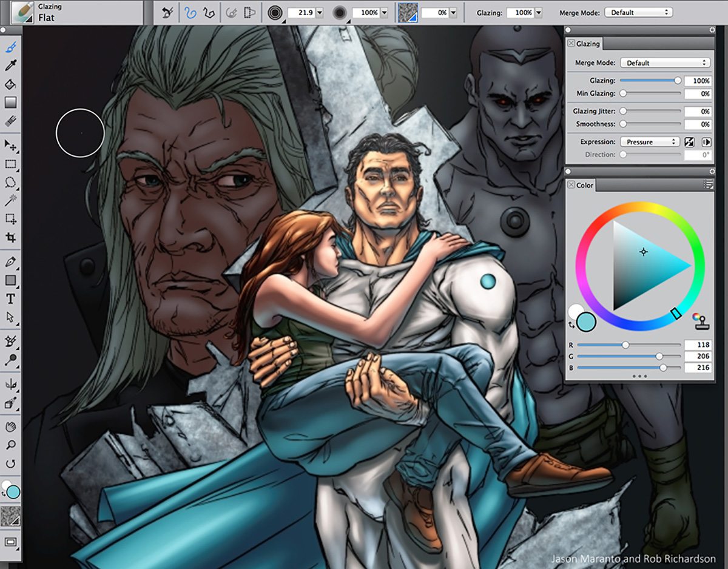
Task: Select the Magnifier zoom tool
Action: [x=11, y=445]
